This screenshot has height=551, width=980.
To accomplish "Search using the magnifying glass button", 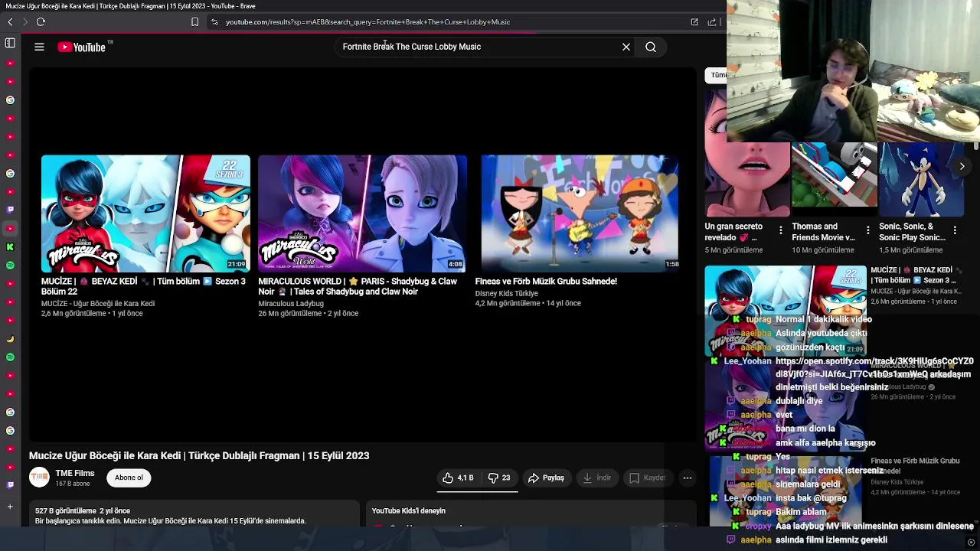I will 651,47.
